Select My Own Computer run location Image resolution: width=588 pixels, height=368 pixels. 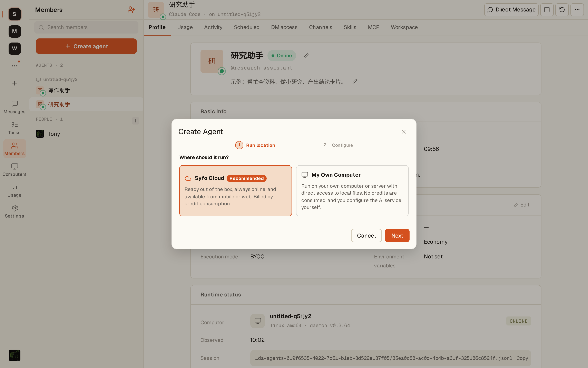pyautogui.click(x=352, y=191)
